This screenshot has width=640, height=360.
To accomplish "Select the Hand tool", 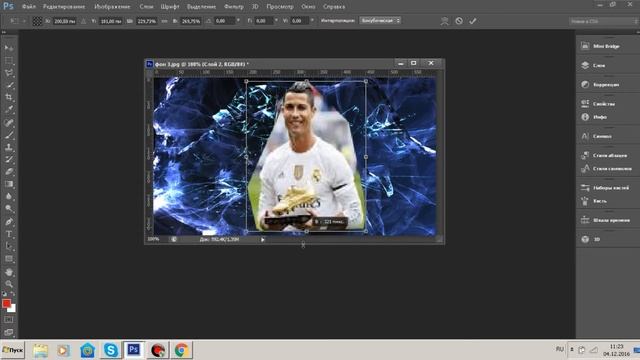I will pyautogui.click(x=9, y=272).
